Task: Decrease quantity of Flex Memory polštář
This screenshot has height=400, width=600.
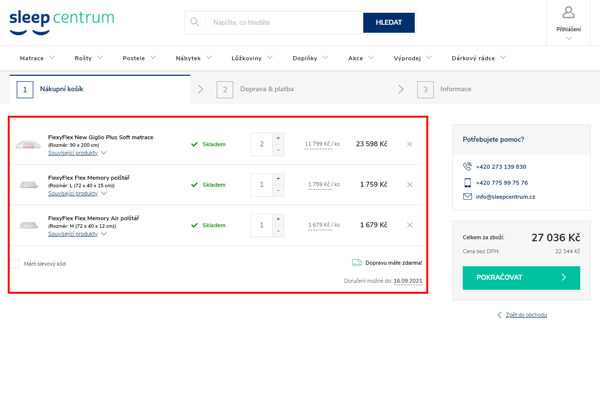Action: pyautogui.click(x=278, y=191)
